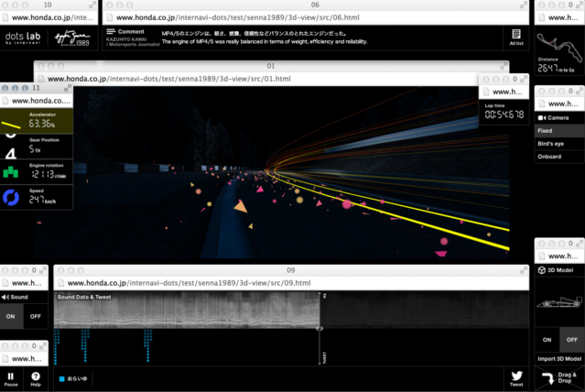
Task: Click the Sound Data & Tweet label
Action: point(84,297)
